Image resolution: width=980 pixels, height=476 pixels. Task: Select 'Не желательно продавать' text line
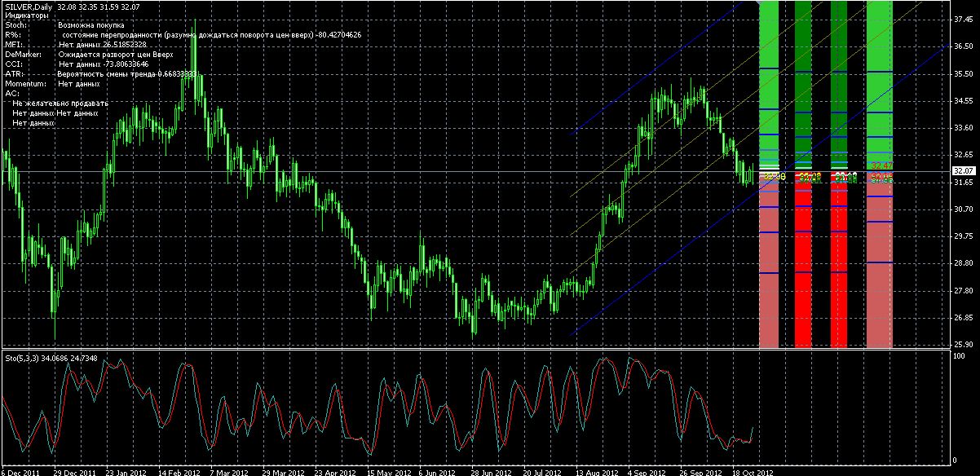pos(60,104)
